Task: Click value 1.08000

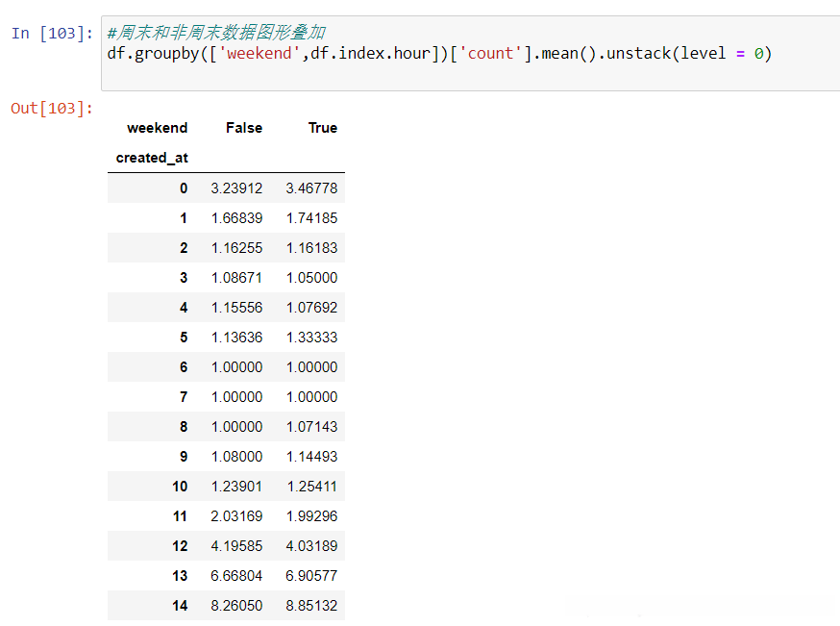Action: 236,457
